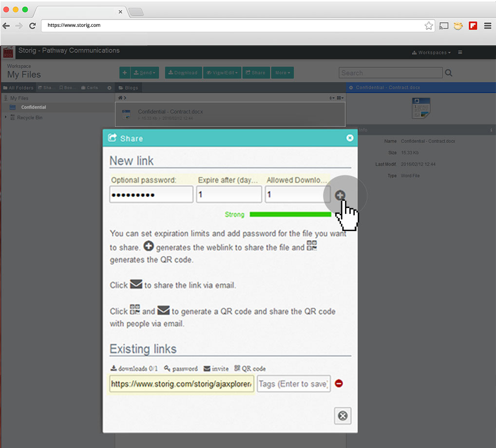Screen dimensions: 496x448
Task: Click the Allowed Downloads field
Action: point(297,194)
